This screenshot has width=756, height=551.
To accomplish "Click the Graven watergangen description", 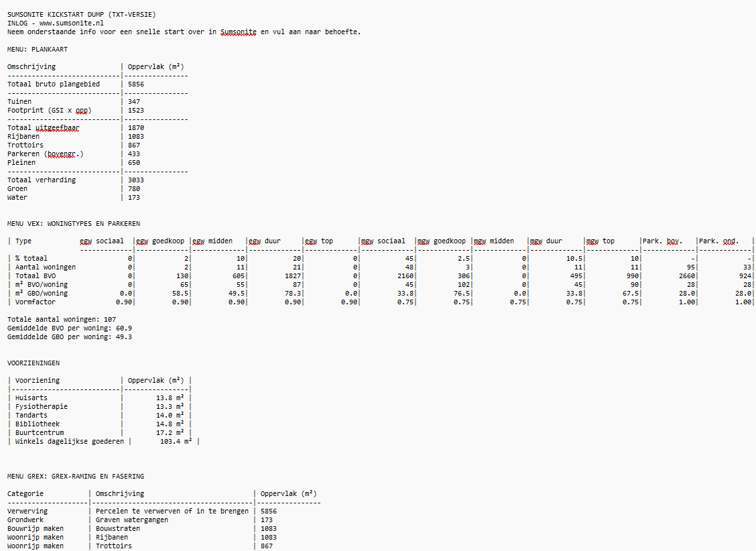I will [132, 519].
